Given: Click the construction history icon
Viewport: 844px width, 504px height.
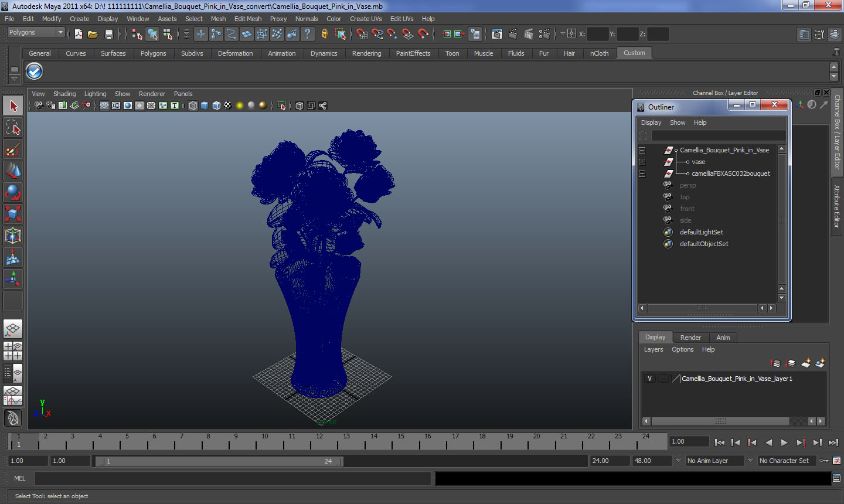Looking at the screenshot, I should click(475, 34).
